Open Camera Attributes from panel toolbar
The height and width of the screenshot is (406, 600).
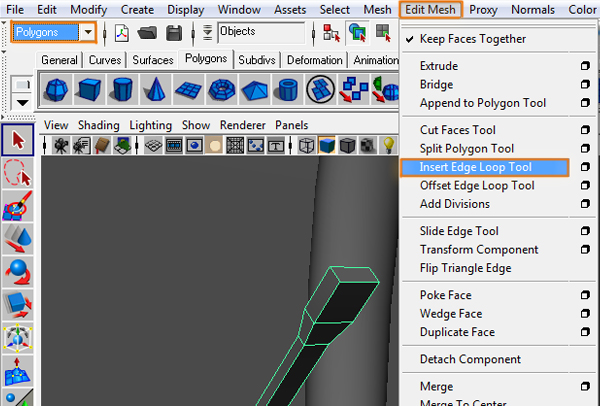[x=81, y=146]
